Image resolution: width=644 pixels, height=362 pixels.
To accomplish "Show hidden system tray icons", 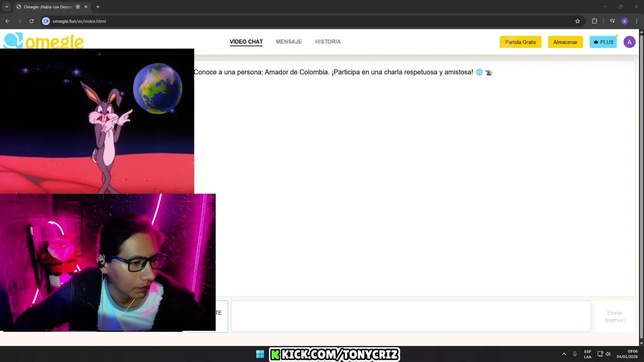I will 564,354.
